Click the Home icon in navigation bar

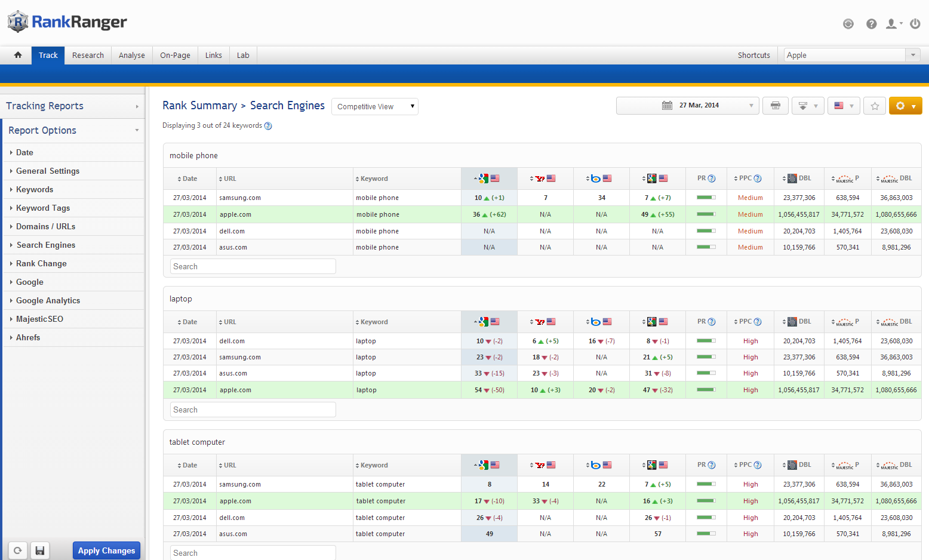18,55
